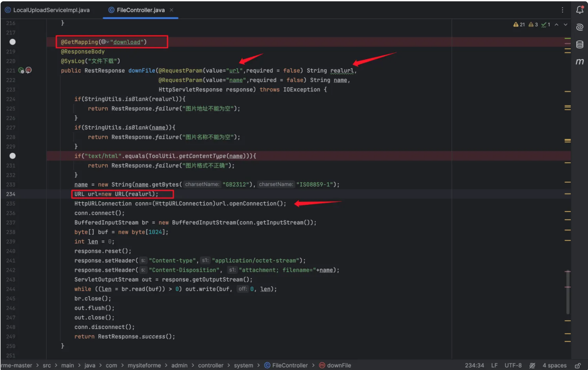Select the 'main' breadcrumb
588x370 pixels.
point(67,365)
